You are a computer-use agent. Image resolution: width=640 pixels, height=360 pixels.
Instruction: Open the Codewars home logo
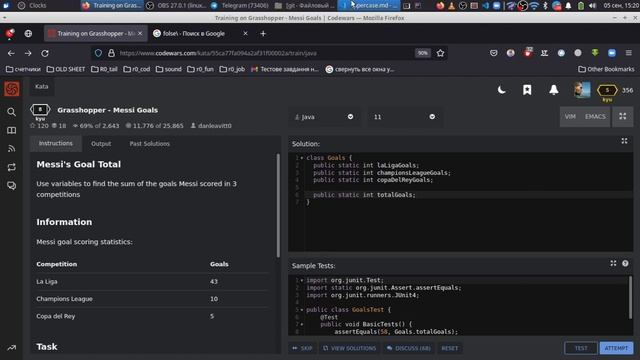click(11, 89)
